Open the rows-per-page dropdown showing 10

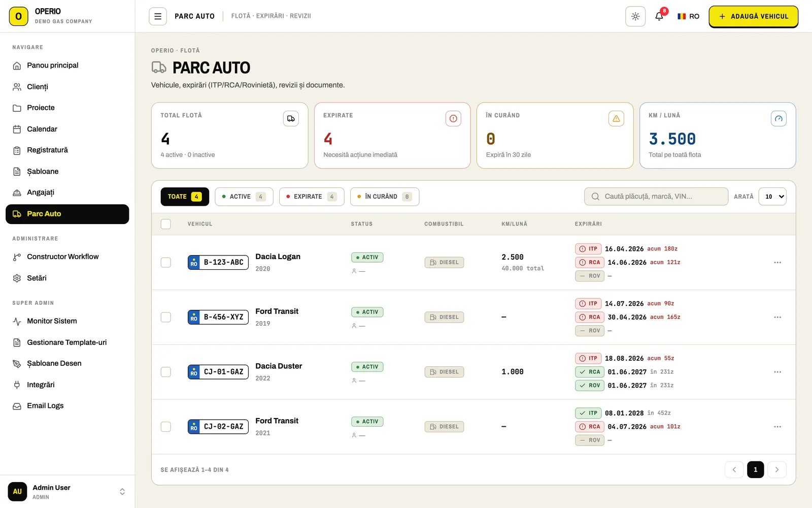(772, 197)
